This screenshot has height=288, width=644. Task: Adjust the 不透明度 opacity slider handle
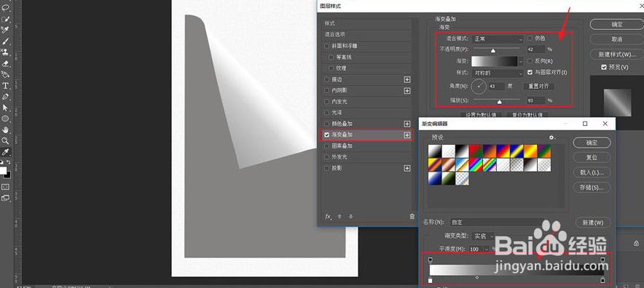[493, 51]
